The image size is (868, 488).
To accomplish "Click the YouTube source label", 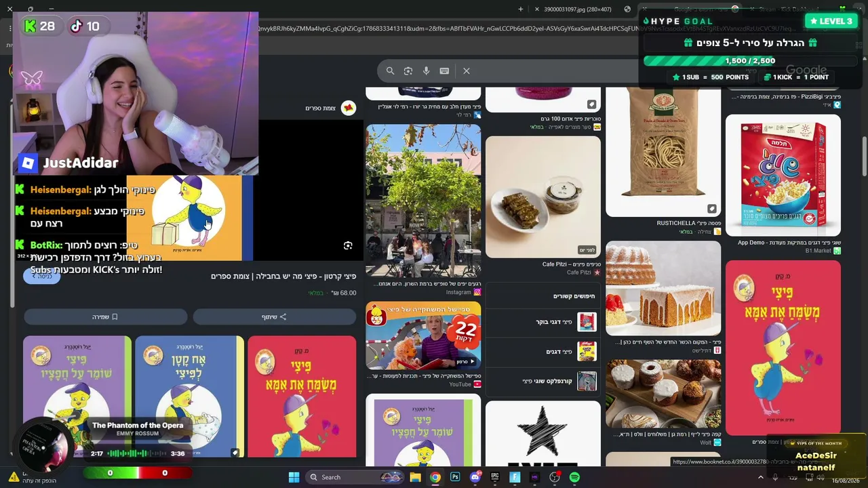I will (460, 384).
